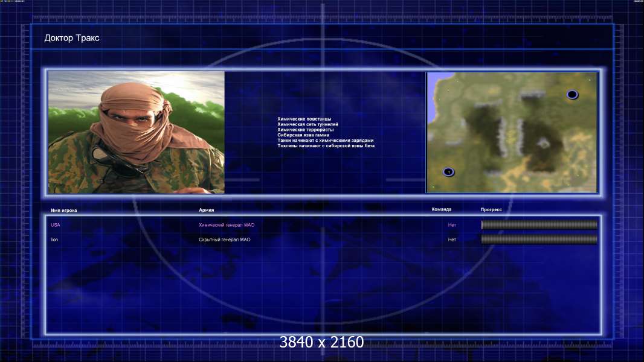This screenshot has width=644, height=362.
Task: Click the text Химические повстанцы
Action: click(x=304, y=119)
